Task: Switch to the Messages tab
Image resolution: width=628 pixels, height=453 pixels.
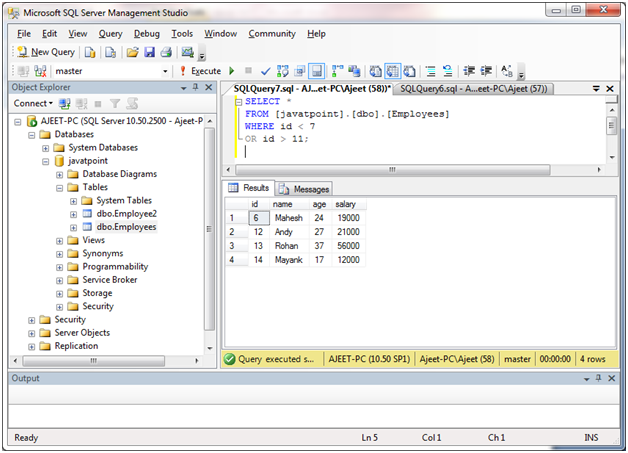Action: [304, 189]
